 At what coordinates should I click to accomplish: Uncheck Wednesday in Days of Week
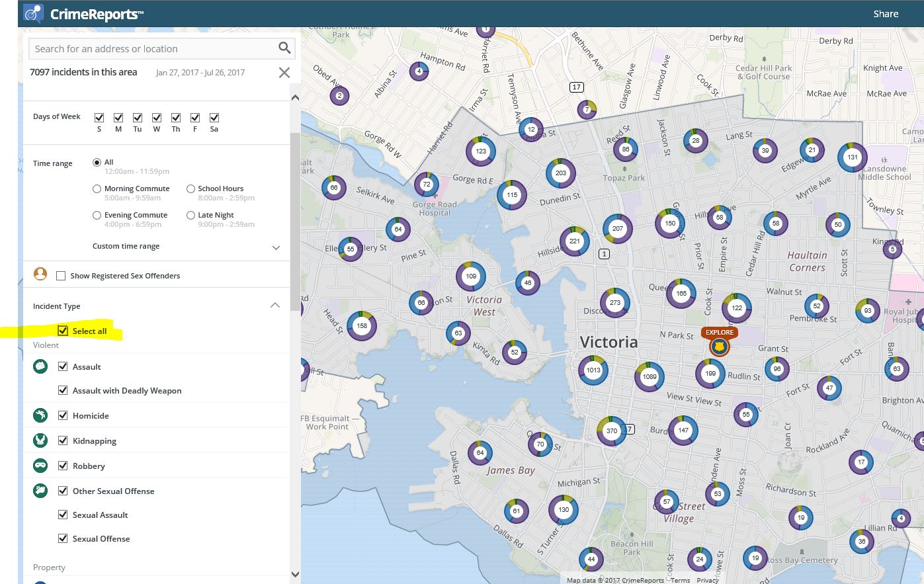pyautogui.click(x=157, y=118)
